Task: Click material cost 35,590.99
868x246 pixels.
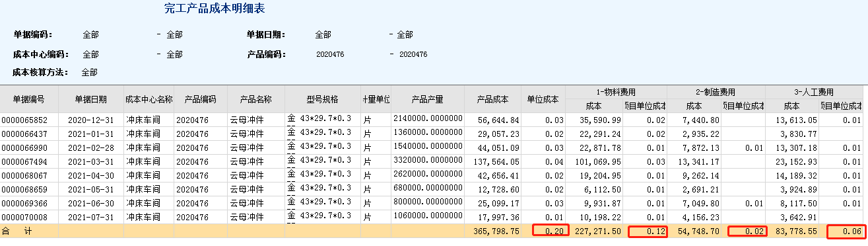Action: coord(600,120)
